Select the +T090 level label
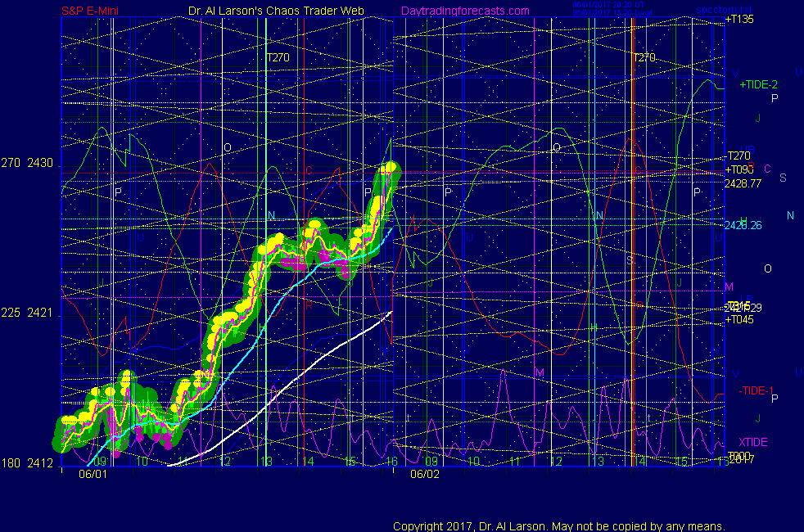Viewport: 804px width, 532px height. tap(739, 169)
